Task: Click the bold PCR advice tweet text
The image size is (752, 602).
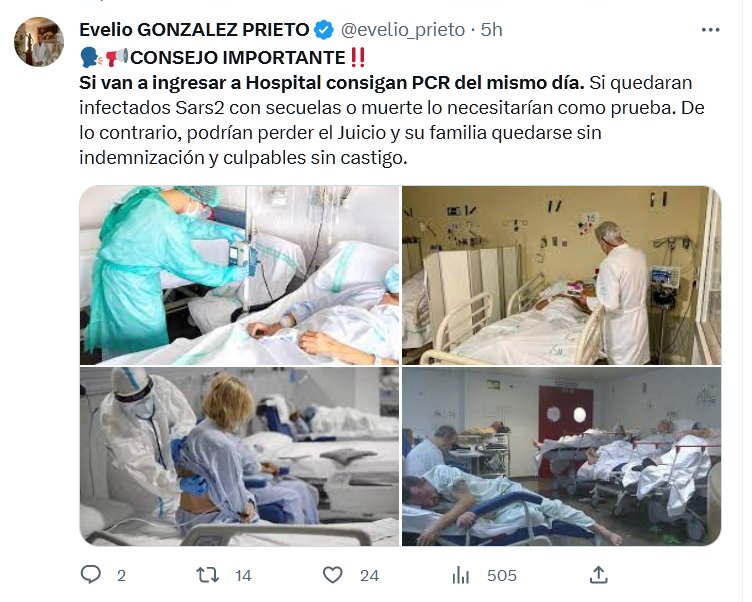Action: [x=332, y=83]
